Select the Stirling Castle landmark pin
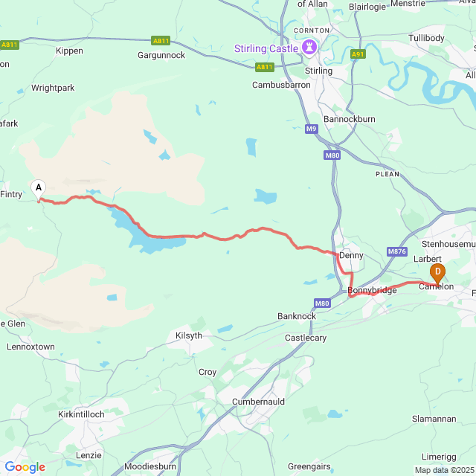Viewport: 476px width, 476px height. 309,48
